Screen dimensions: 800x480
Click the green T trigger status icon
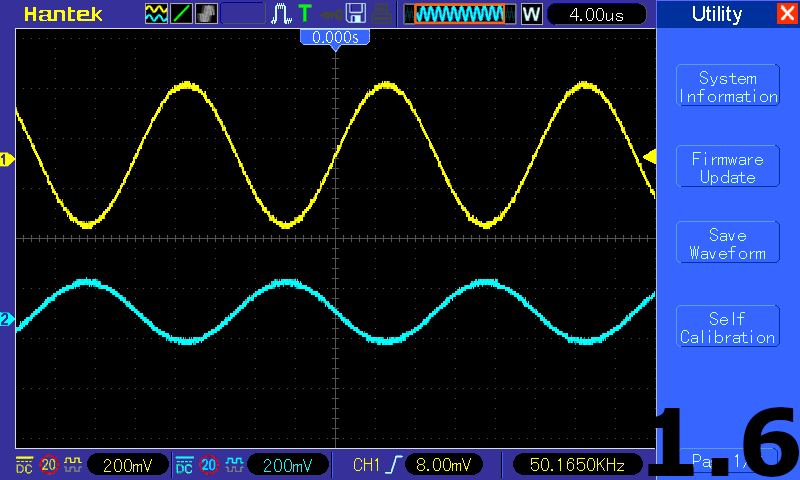305,14
